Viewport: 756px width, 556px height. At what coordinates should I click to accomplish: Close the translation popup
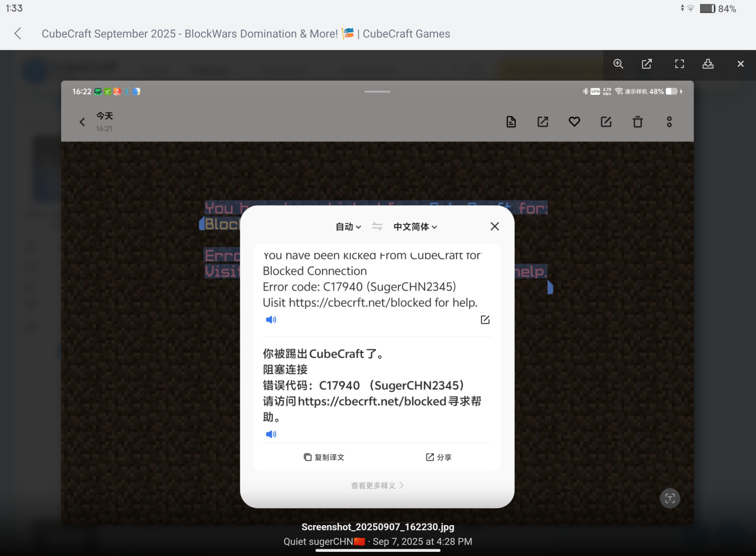point(494,226)
